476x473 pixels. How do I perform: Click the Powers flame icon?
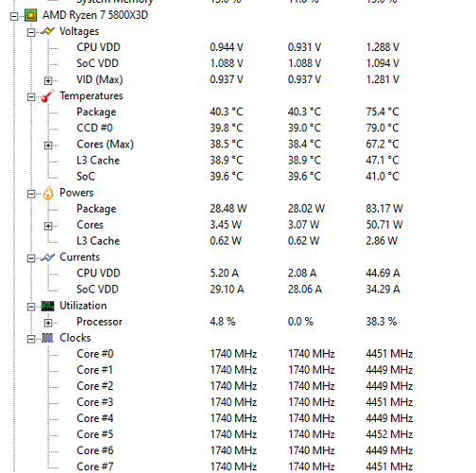(x=48, y=193)
